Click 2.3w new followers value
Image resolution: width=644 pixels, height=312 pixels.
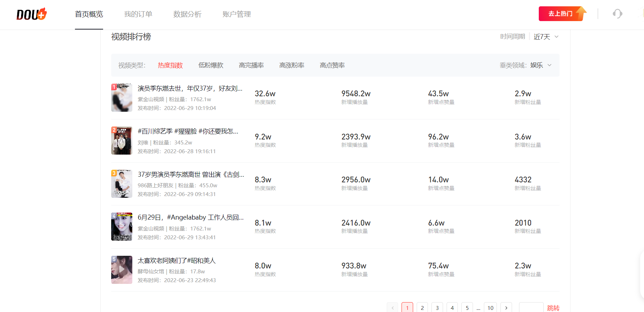[523, 266]
